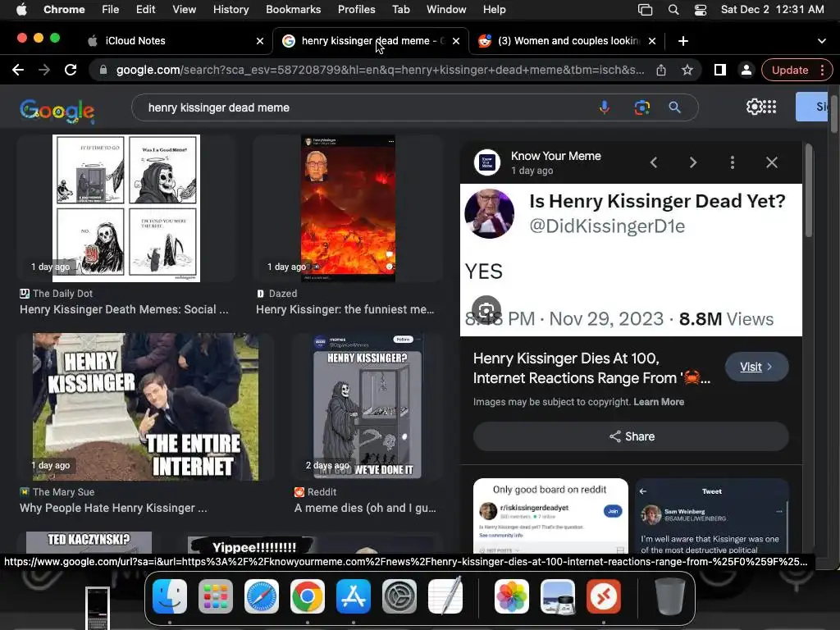
Task: Click the Chrome forward arrow
Action: [x=44, y=70]
